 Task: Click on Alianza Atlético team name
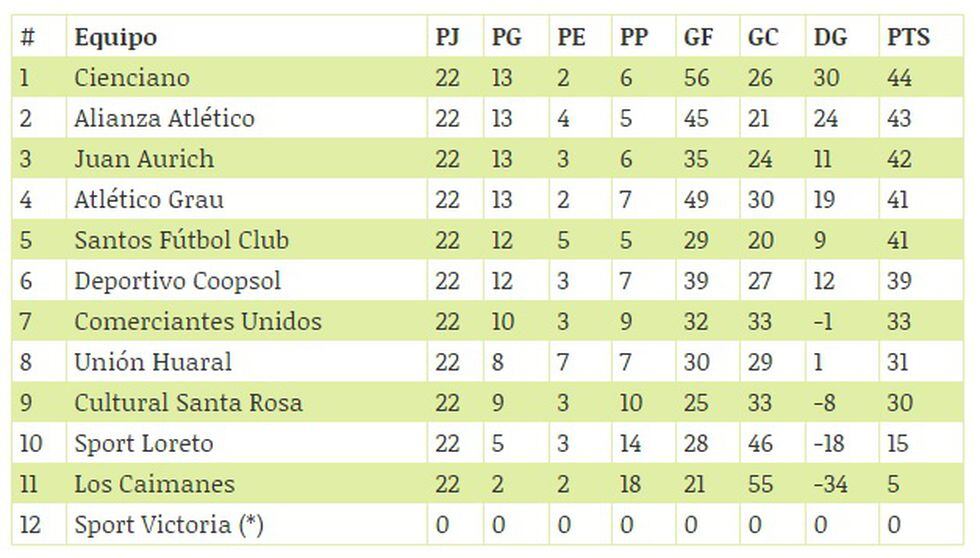click(164, 119)
